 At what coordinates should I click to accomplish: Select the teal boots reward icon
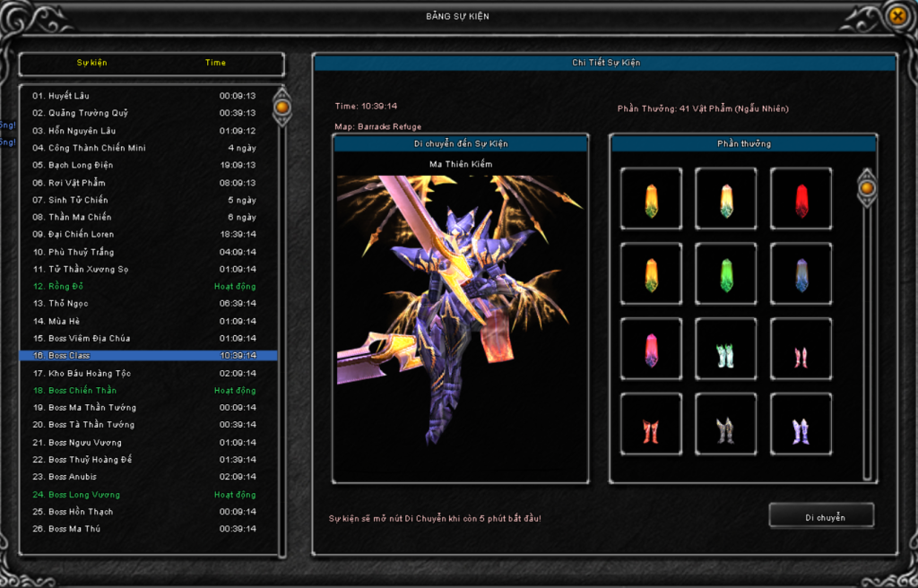tap(726, 350)
